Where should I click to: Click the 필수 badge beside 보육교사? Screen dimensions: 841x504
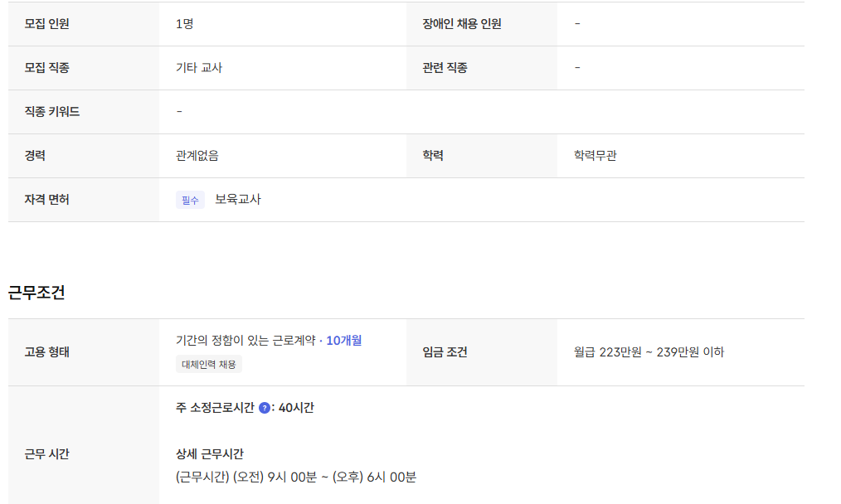190,200
